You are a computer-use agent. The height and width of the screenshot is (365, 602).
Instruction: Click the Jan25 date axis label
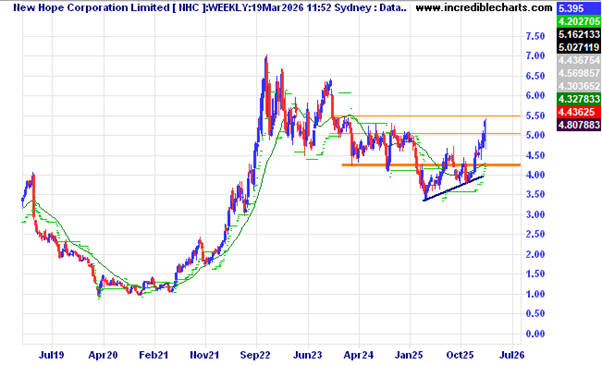click(x=409, y=355)
